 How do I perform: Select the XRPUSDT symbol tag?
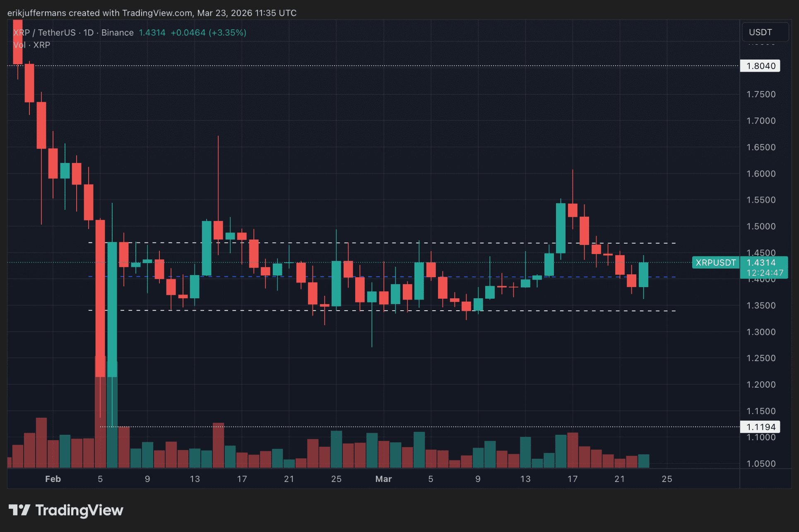[x=715, y=263]
